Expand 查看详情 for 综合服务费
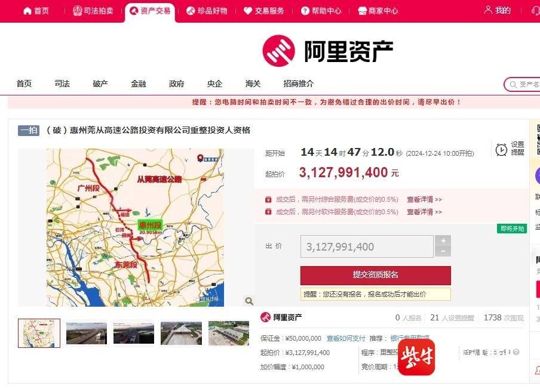The width and height of the screenshot is (540, 392). click(x=424, y=199)
